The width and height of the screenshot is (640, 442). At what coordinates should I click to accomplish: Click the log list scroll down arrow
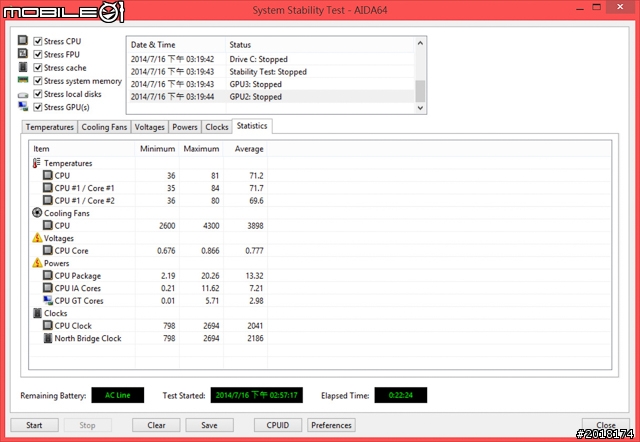420,108
